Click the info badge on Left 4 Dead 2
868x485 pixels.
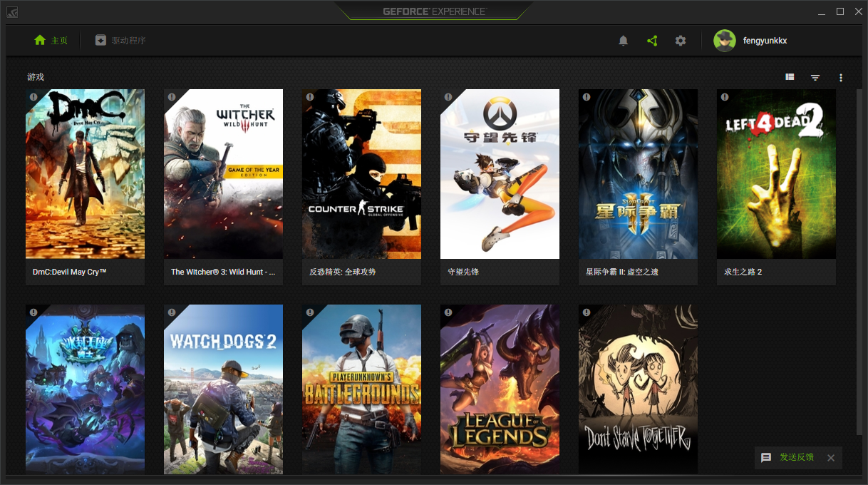click(x=725, y=97)
